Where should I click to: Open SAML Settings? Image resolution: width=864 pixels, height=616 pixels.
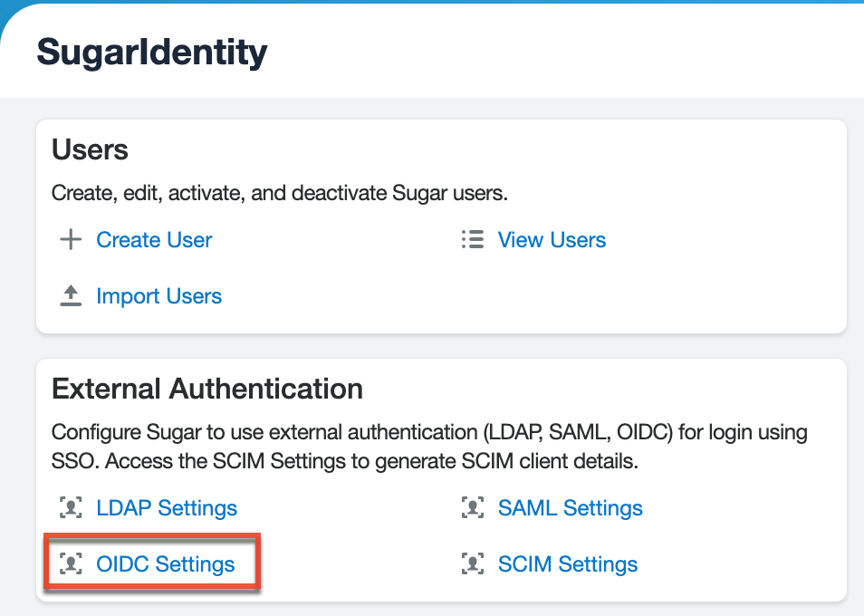[x=570, y=508]
